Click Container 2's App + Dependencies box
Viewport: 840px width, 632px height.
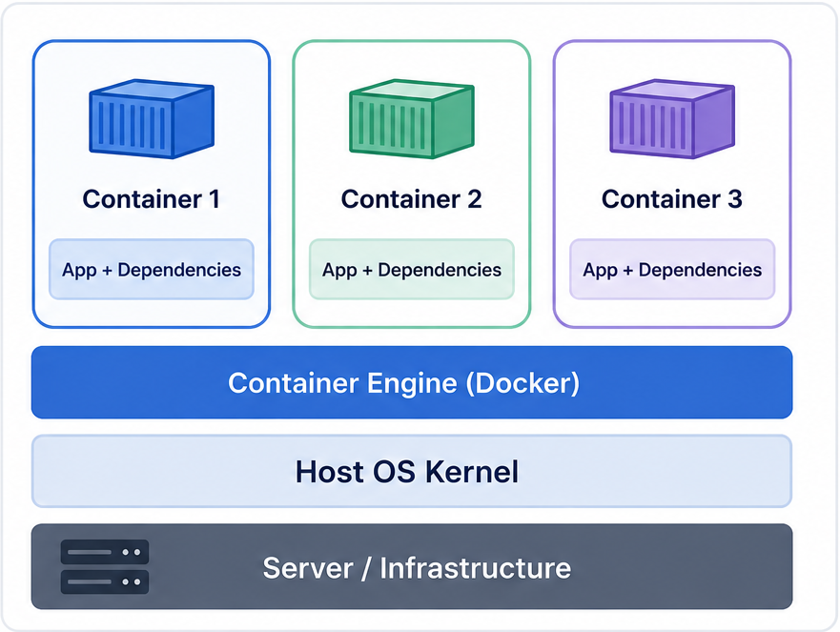412,269
